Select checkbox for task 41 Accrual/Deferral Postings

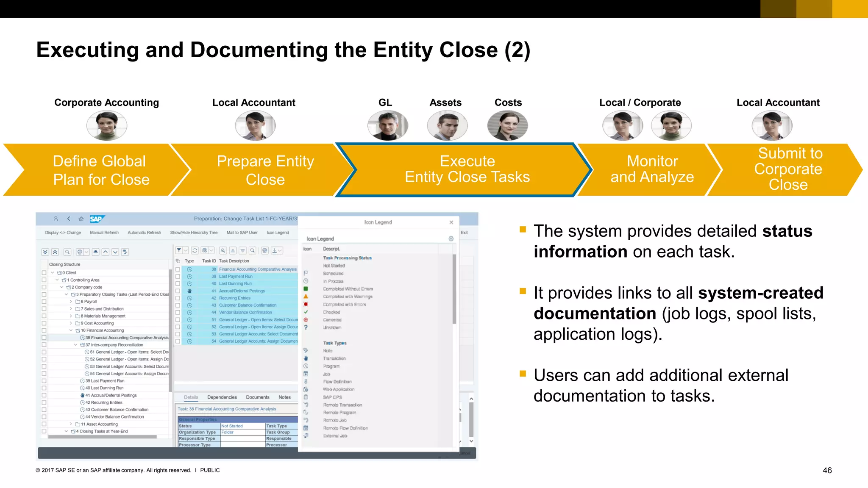click(x=178, y=291)
